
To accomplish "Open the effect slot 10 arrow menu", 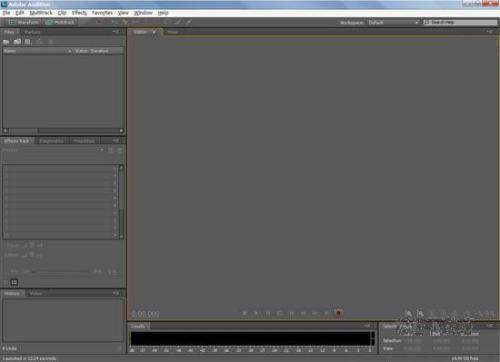I will tap(115, 235).
